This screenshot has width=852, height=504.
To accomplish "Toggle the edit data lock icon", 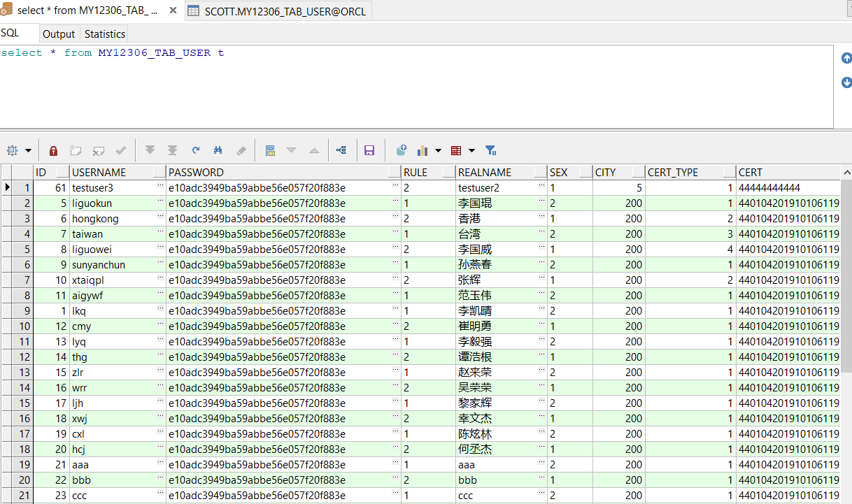I will 54,150.
